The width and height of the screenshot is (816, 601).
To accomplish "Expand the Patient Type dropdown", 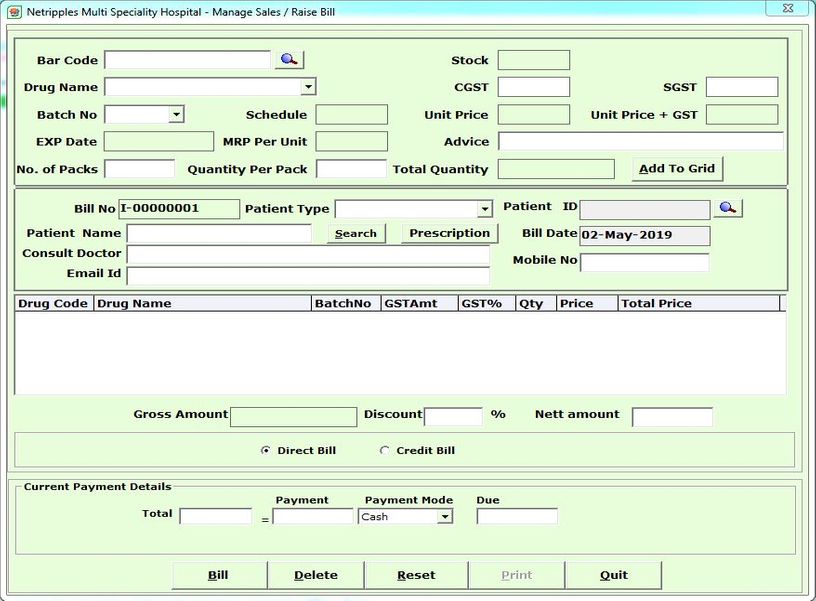I will coord(484,209).
